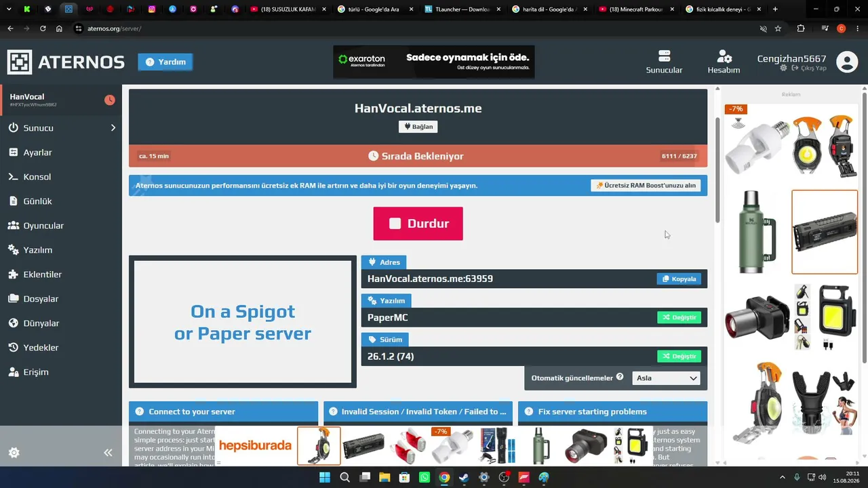The width and height of the screenshot is (868, 488).
Task: Click Ücretsiz RAM Boost'unuzu alın button
Action: 646,186
